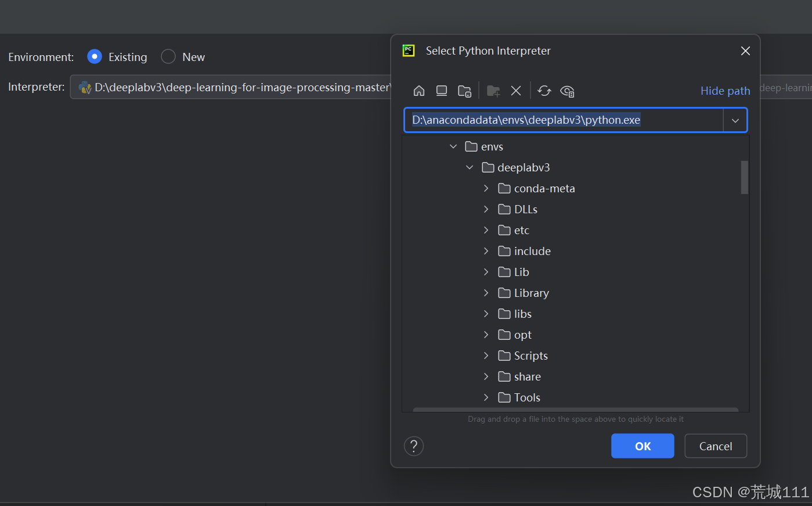Open the path dropdown next to python.exe field

(x=735, y=120)
